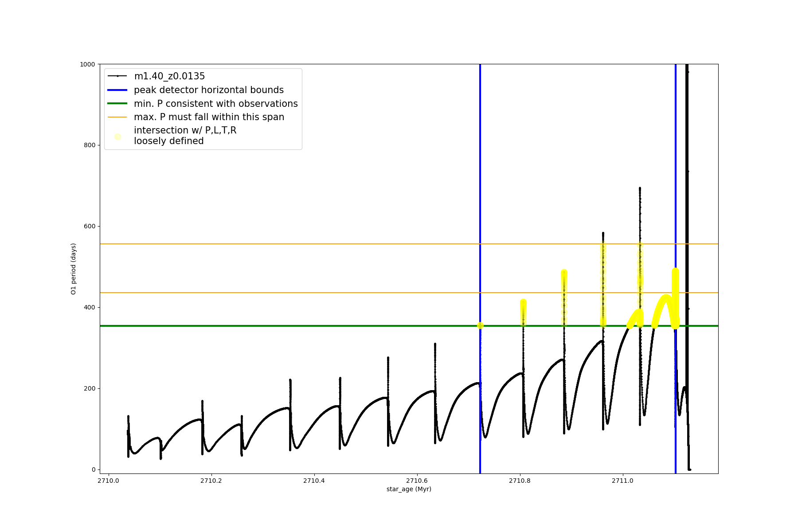Click the 2710.0 tick label on x-axis
Image resolution: width=798 pixels, height=532 pixels.
click(x=109, y=481)
